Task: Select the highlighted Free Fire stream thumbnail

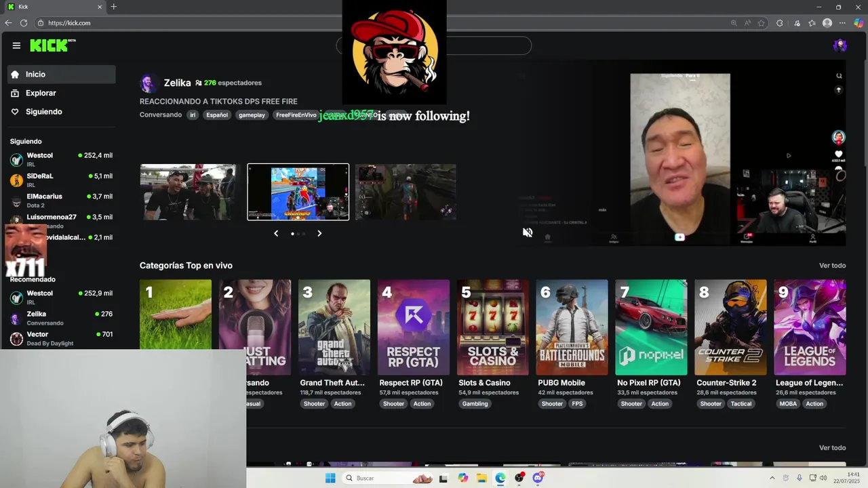Action: click(x=298, y=192)
